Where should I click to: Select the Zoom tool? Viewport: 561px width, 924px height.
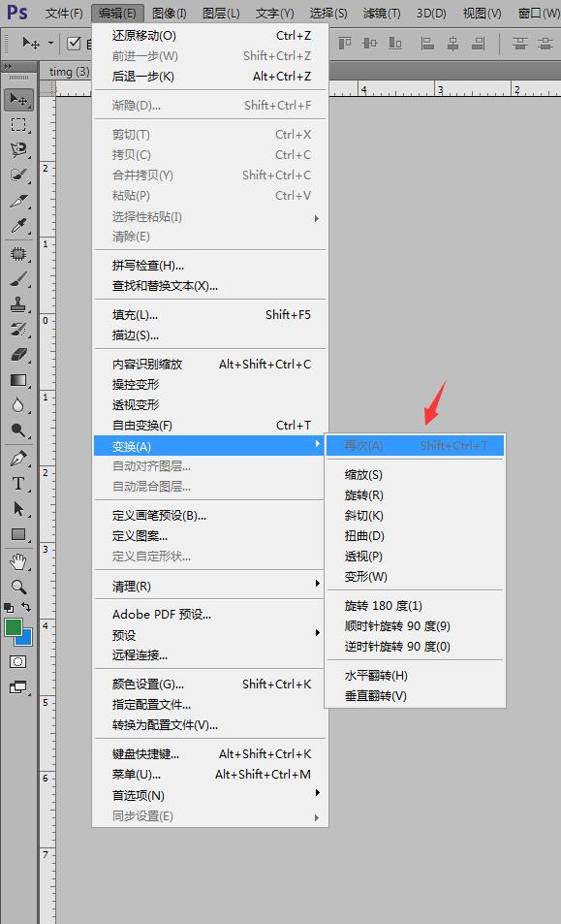tap(18, 587)
